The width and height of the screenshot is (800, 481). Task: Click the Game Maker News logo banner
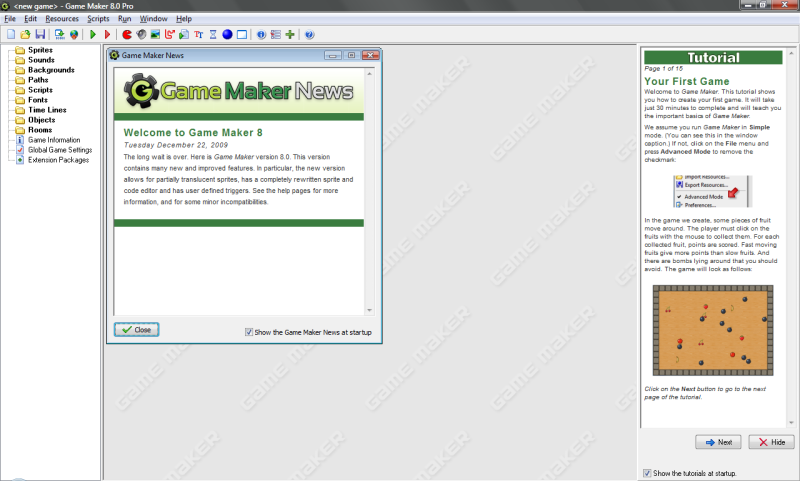point(239,91)
